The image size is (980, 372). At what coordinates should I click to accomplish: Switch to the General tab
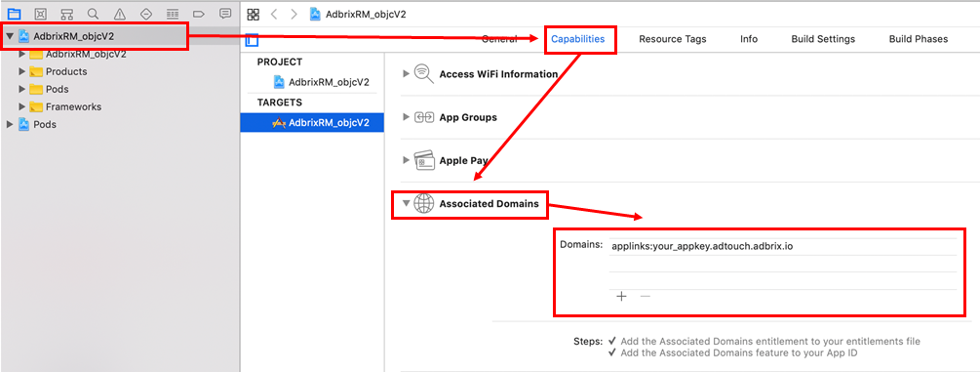tap(499, 39)
